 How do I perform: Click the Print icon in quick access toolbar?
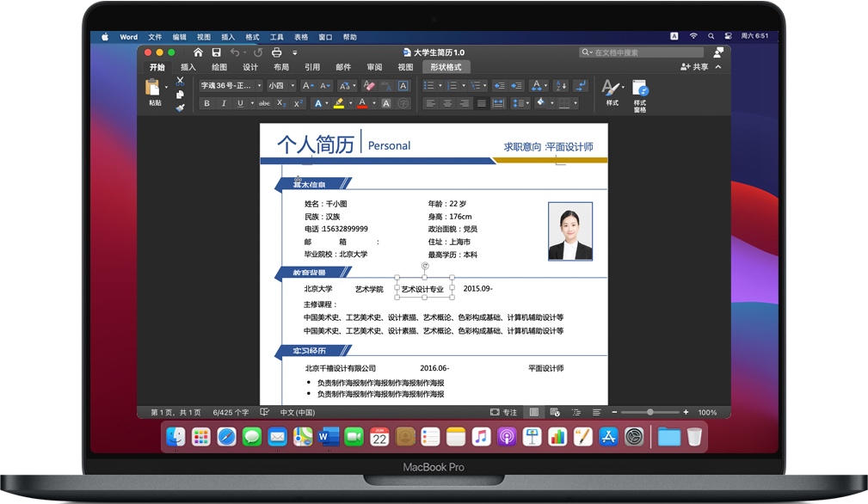(x=277, y=52)
